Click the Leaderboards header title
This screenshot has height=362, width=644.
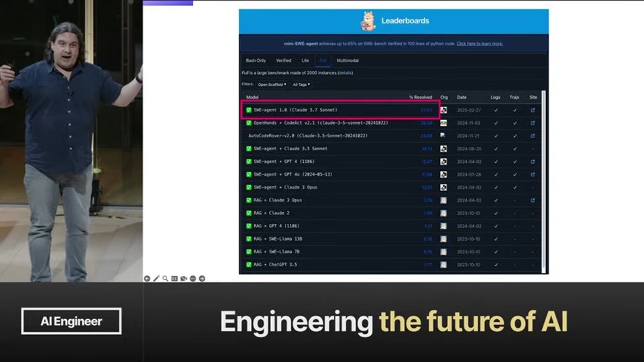[405, 21]
